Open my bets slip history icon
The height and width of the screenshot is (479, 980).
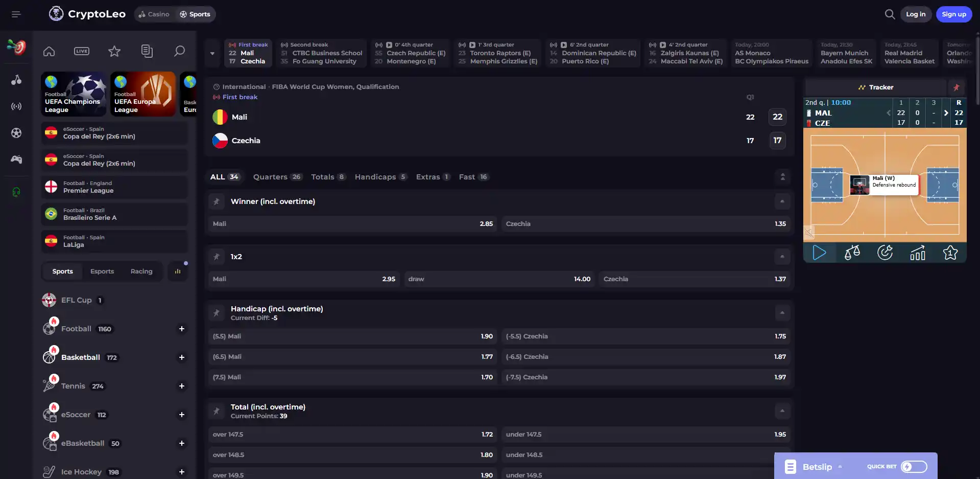pos(147,51)
